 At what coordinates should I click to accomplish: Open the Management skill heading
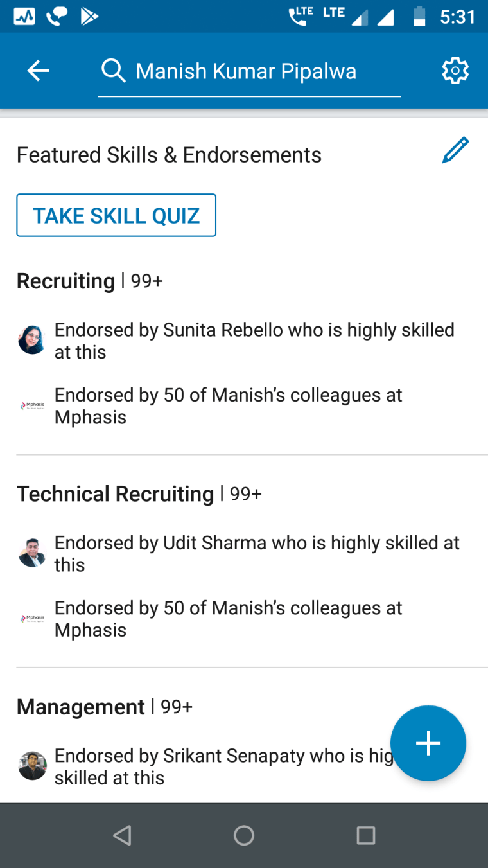coord(80,707)
